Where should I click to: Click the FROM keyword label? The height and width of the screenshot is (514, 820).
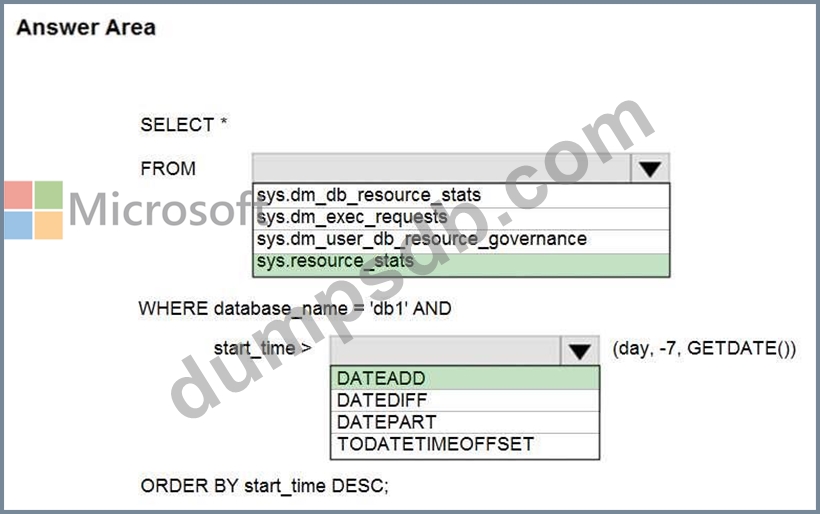(x=168, y=169)
